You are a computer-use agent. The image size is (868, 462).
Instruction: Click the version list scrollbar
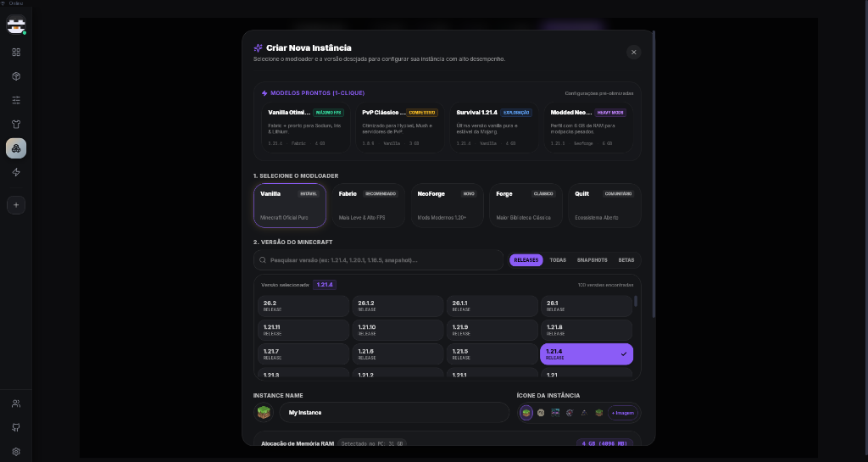636,302
